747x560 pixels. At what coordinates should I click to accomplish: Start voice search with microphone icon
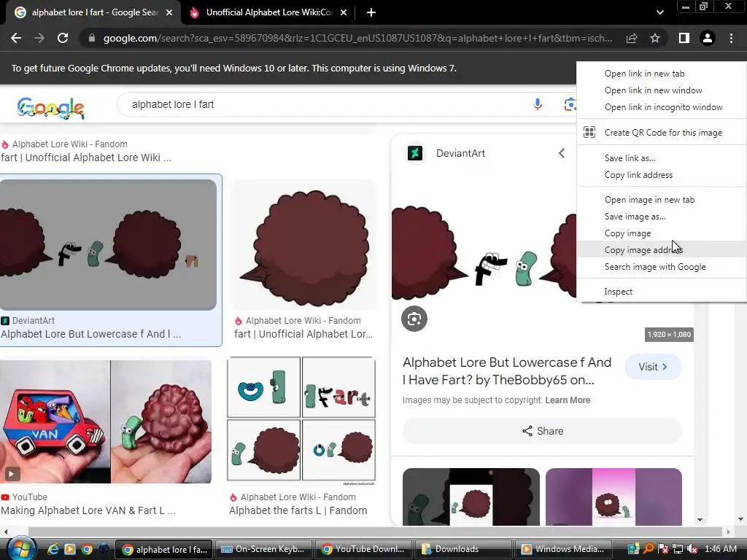pyautogui.click(x=538, y=104)
